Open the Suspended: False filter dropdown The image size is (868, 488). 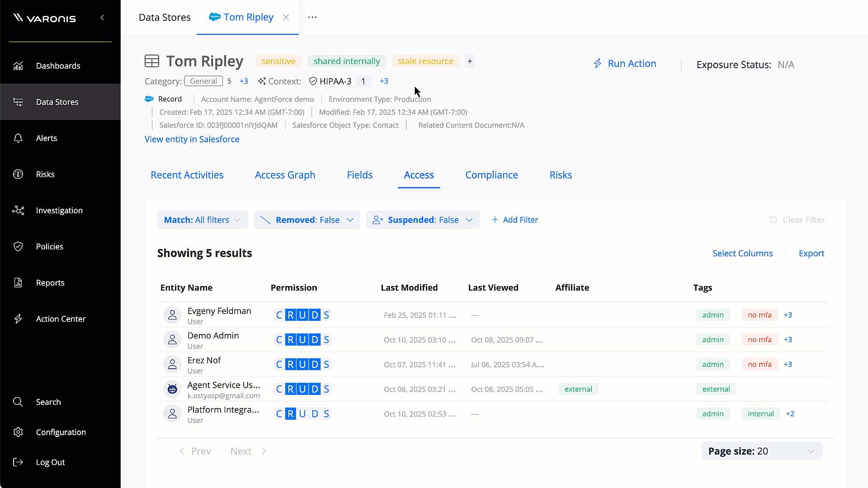(x=423, y=220)
